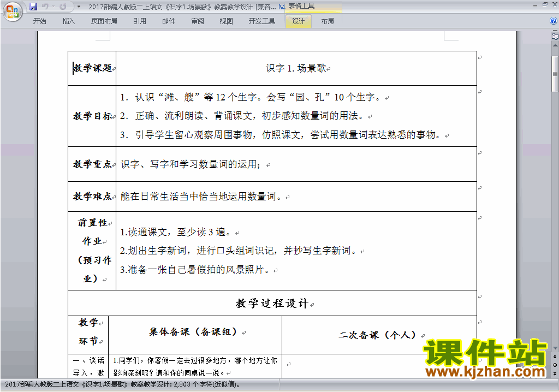Undo the last action

[x=45, y=7]
